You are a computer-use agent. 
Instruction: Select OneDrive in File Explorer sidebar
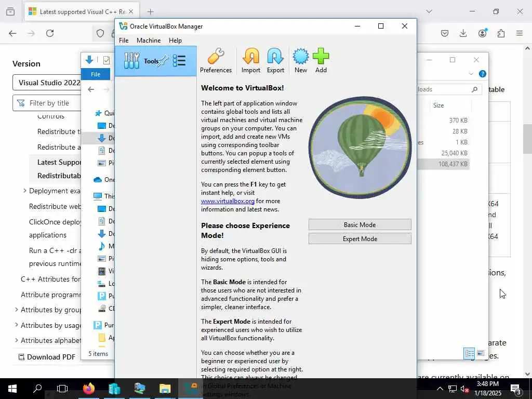point(104,179)
